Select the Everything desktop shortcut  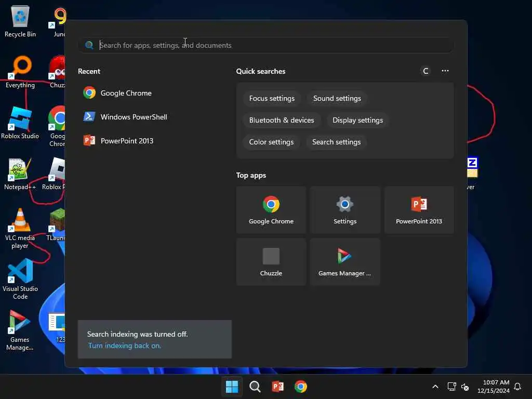point(20,72)
